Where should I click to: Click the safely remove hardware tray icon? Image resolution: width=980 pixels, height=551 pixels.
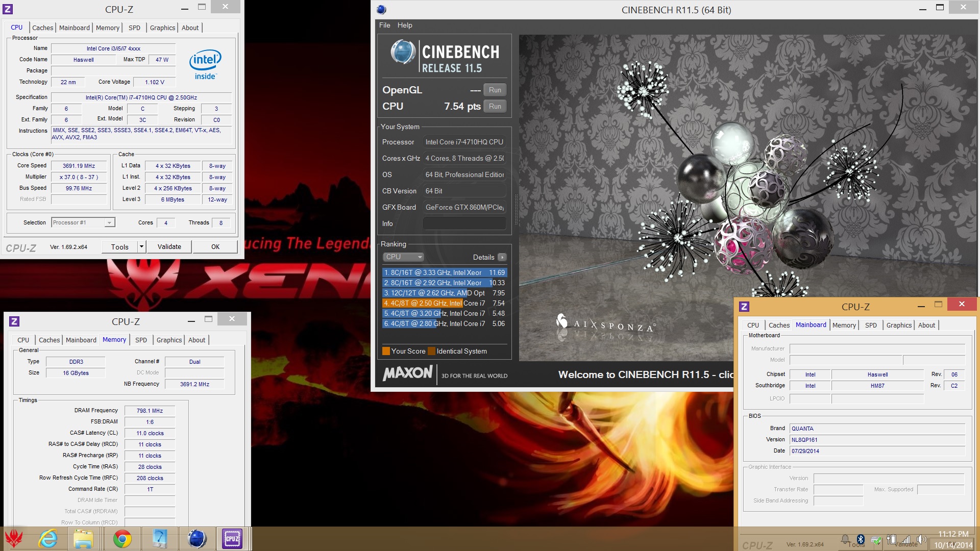[x=876, y=539]
